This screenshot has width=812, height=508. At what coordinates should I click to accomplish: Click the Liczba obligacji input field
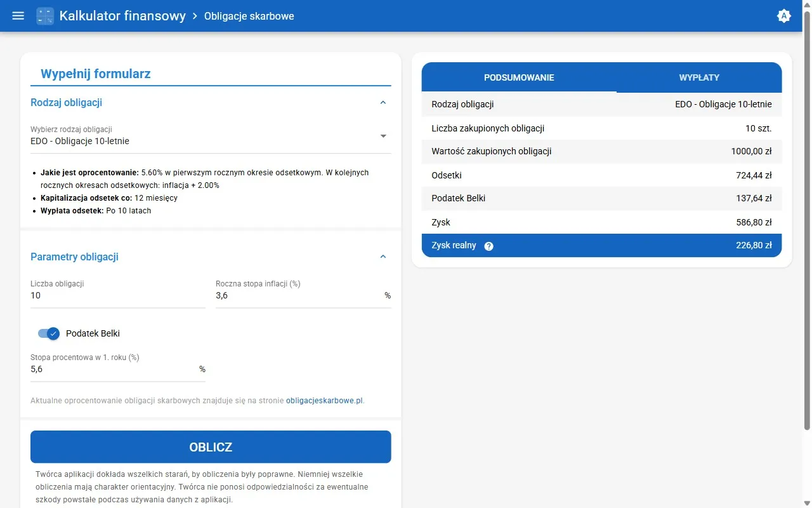coord(117,295)
